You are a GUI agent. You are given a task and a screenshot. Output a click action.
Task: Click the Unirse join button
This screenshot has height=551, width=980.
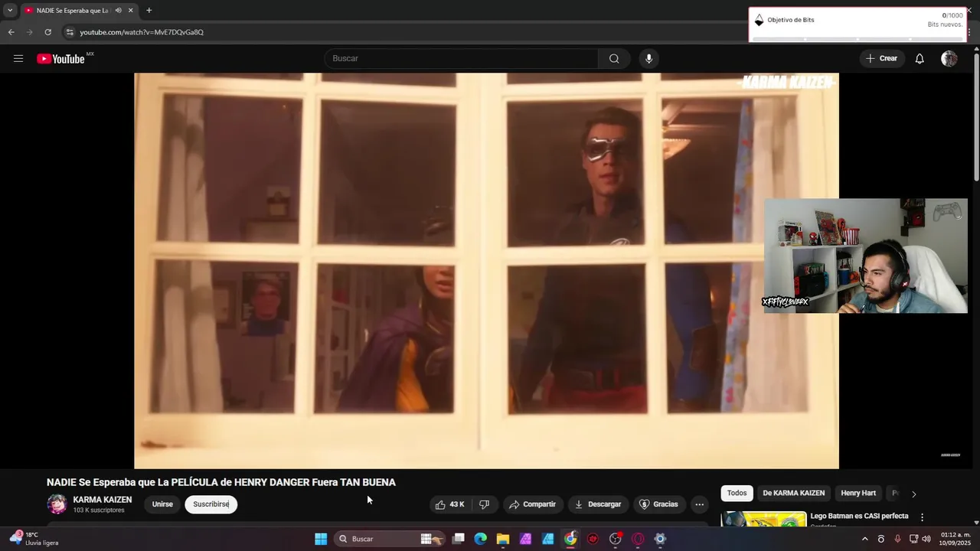tap(162, 504)
